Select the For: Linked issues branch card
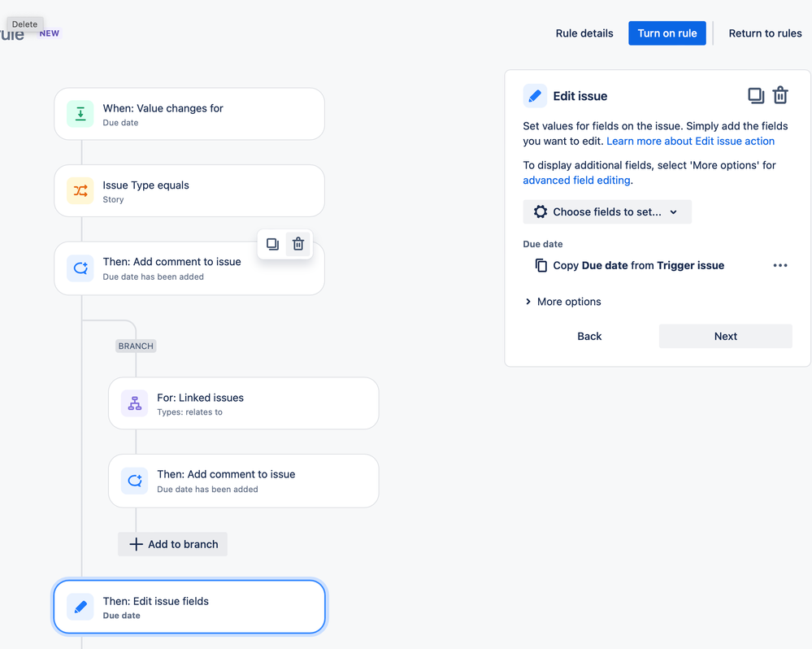Screen dimensions: 812x649 click(x=243, y=403)
